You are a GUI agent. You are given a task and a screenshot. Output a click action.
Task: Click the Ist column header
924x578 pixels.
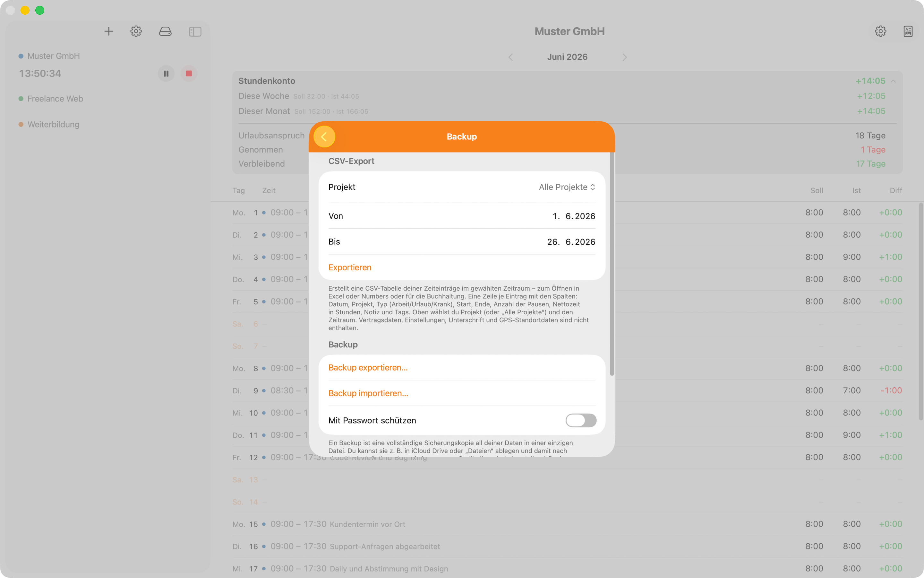click(x=856, y=190)
